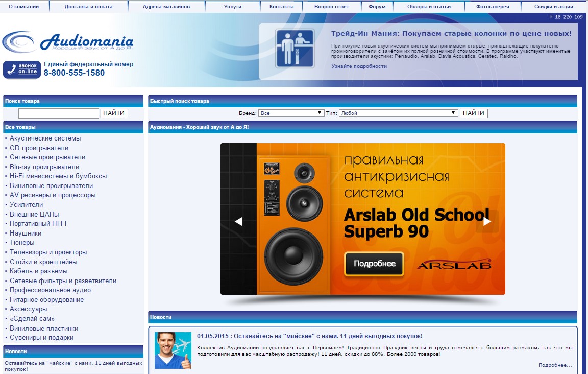Image resolution: width=588 pixels, height=374 pixels.
Task: Open Наушники category
Action: coord(26,233)
